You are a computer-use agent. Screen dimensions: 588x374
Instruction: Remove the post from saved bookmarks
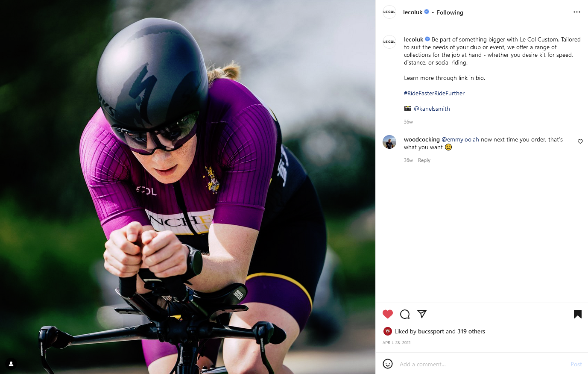pyautogui.click(x=577, y=315)
